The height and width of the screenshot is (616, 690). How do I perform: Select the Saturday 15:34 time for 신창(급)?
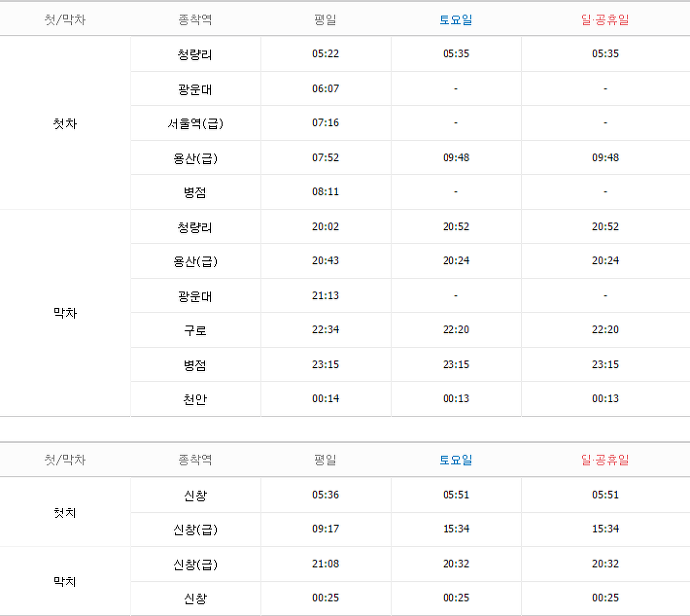pos(455,529)
